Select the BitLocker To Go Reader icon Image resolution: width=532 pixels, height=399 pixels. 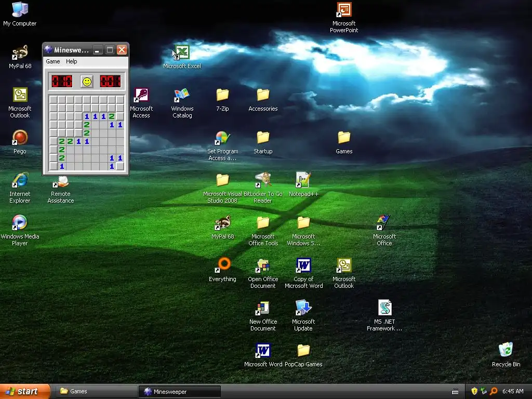(263, 188)
